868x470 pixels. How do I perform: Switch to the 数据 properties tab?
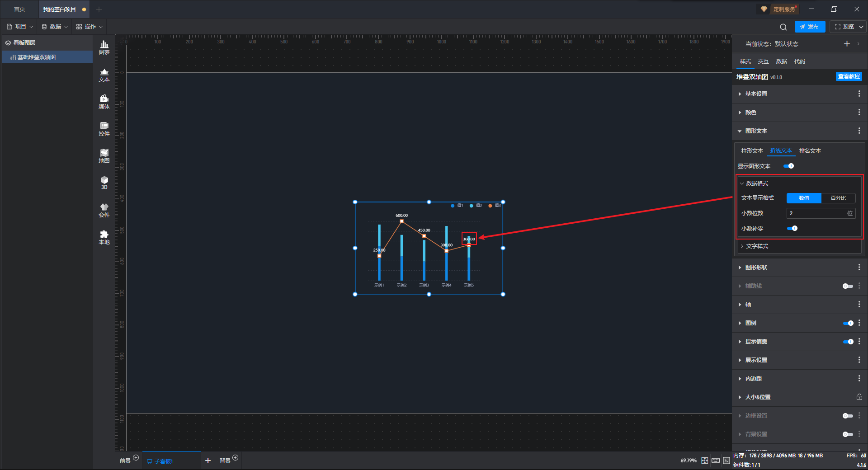click(781, 61)
